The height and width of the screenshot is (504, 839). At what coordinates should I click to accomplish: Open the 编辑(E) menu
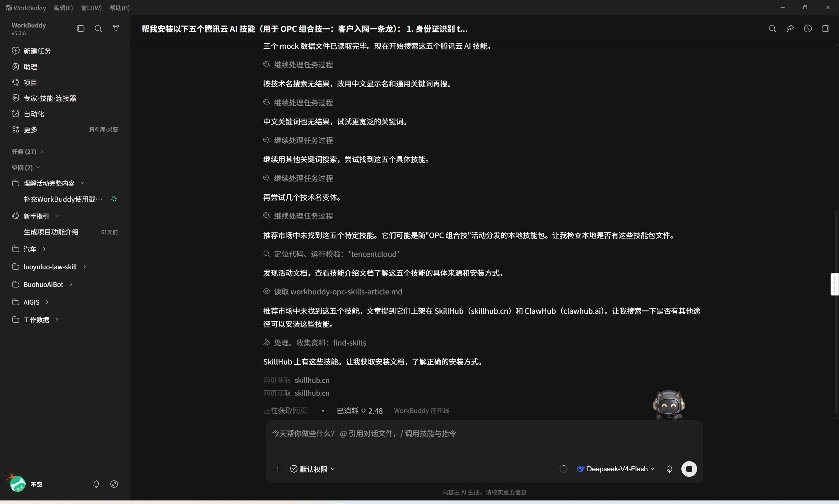pos(63,8)
